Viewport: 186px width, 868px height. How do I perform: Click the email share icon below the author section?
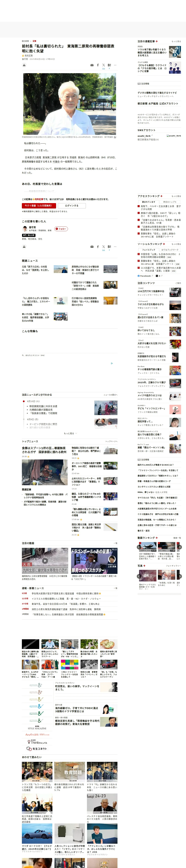[92, 247]
